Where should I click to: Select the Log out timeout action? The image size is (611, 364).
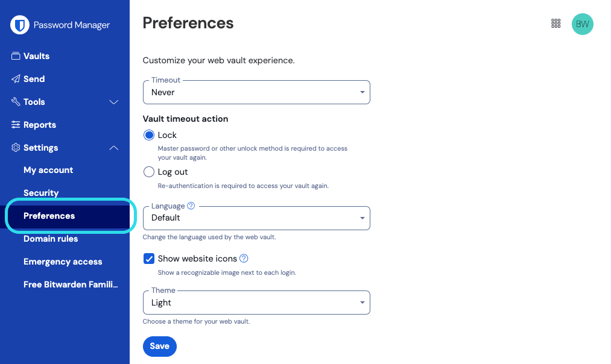click(x=149, y=172)
